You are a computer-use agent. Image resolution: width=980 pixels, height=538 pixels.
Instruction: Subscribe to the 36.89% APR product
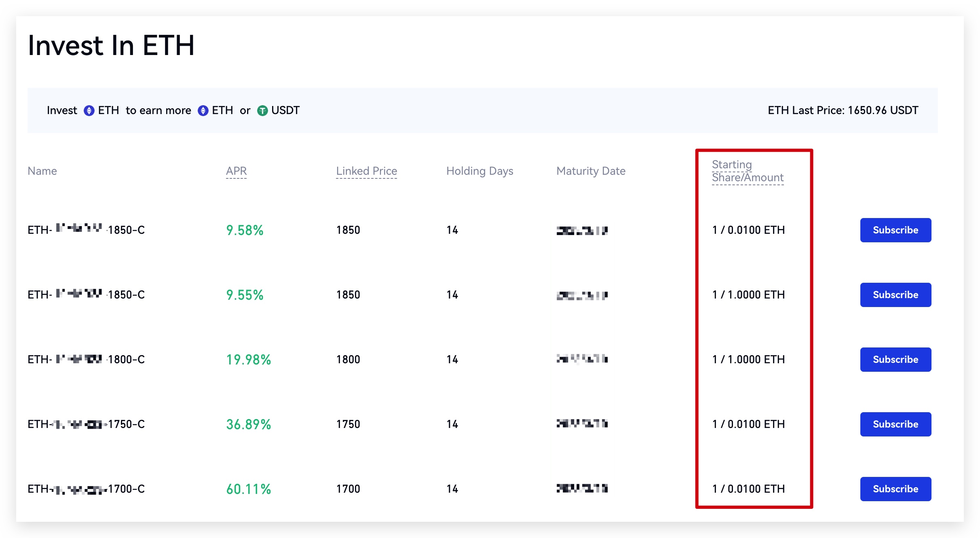[x=895, y=424]
